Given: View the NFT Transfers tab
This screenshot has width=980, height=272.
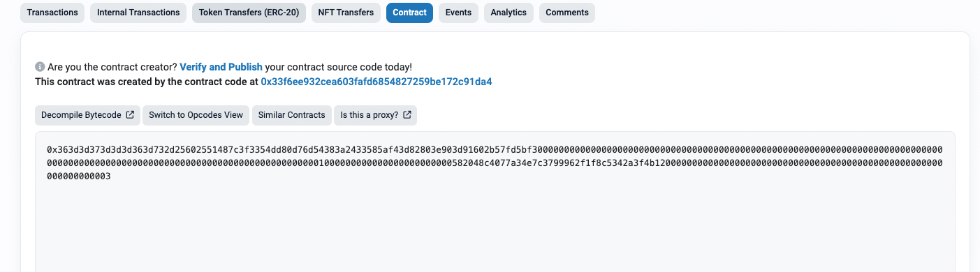Looking at the screenshot, I should 346,13.
